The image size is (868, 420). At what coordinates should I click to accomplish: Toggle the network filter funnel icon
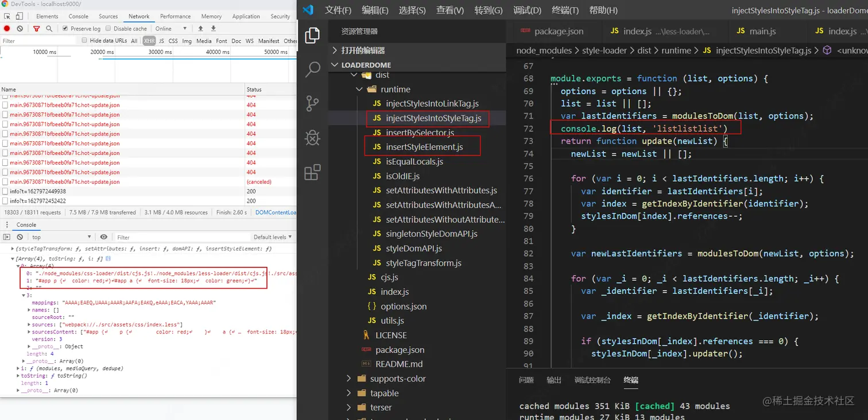37,29
